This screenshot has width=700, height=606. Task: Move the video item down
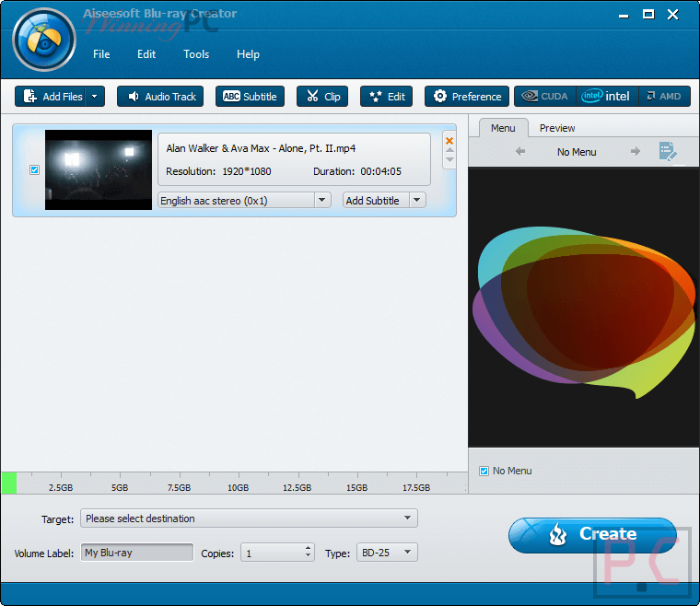(x=450, y=159)
